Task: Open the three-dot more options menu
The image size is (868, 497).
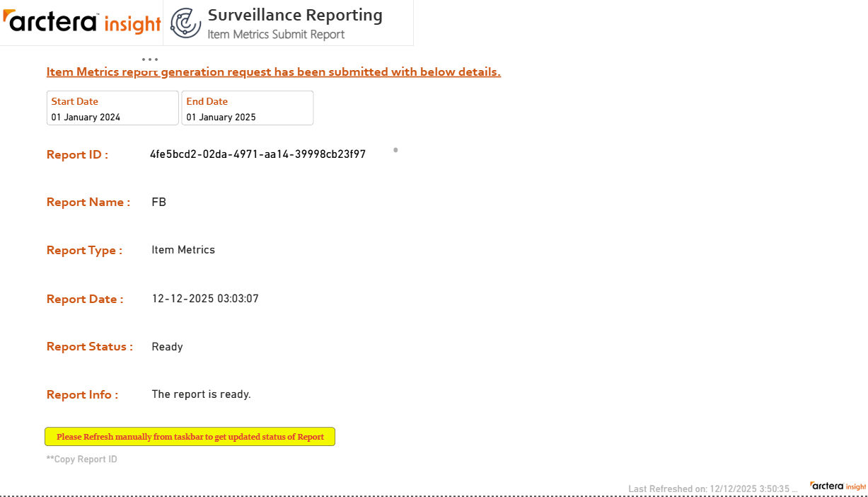Action: pyautogui.click(x=149, y=59)
